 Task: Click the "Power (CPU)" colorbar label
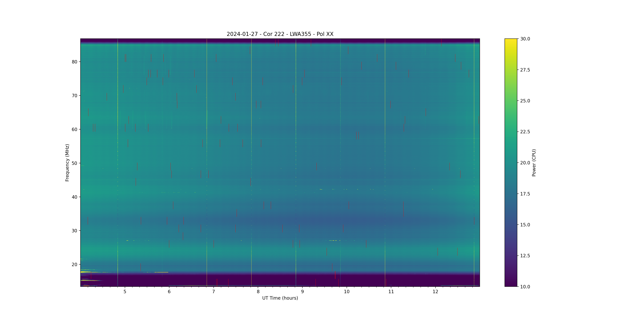pos(534,163)
